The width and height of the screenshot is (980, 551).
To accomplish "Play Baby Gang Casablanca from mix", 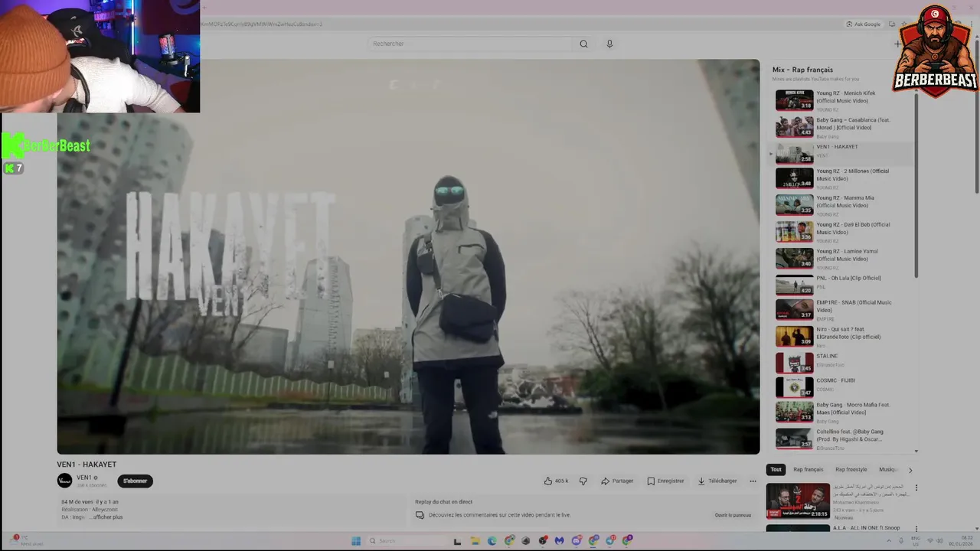I will pos(842,127).
